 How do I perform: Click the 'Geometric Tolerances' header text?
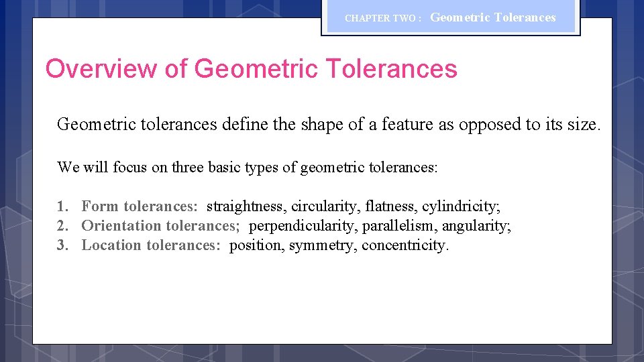(x=493, y=17)
